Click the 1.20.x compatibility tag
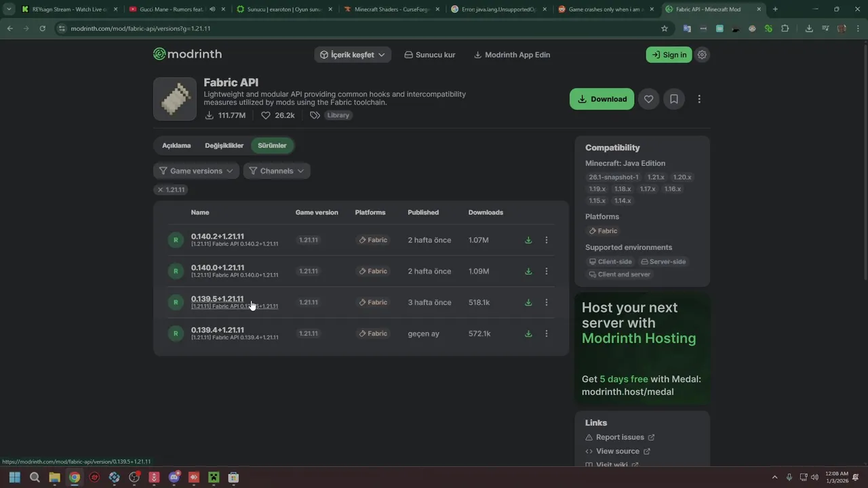The height and width of the screenshot is (488, 868). point(682,177)
